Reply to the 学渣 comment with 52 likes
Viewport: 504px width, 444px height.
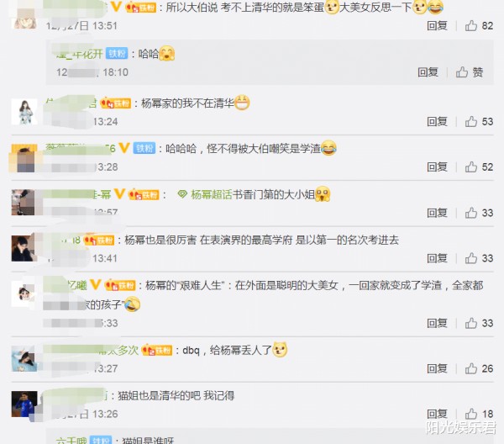pyautogui.click(x=437, y=167)
